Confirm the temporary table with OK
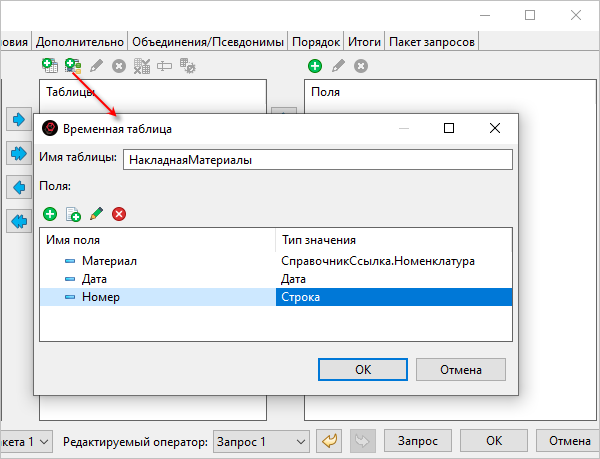This screenshot has width=600, height=459. click(363, 369)
